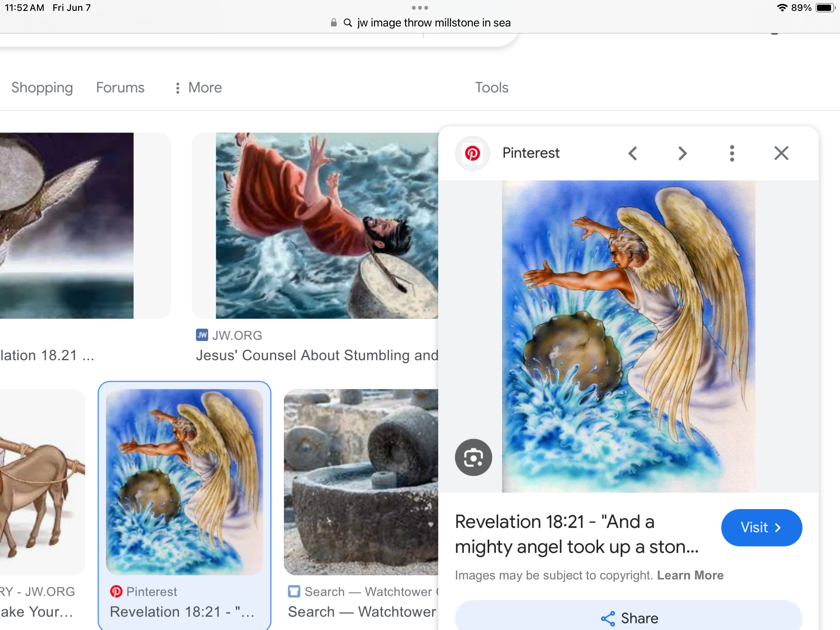Viewport: 840px width, 630px height.
Task: Tap the battery indicator in the status bar
Action: (826, 8)
